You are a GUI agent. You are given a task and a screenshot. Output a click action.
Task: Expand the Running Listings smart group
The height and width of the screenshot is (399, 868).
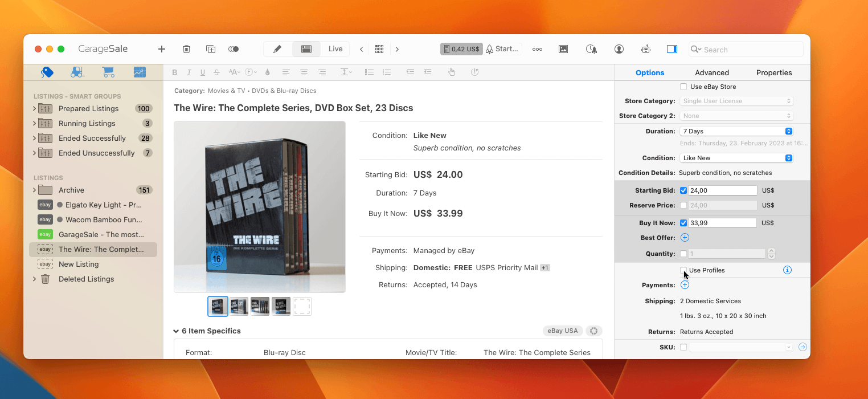click(x=34, y=123)
